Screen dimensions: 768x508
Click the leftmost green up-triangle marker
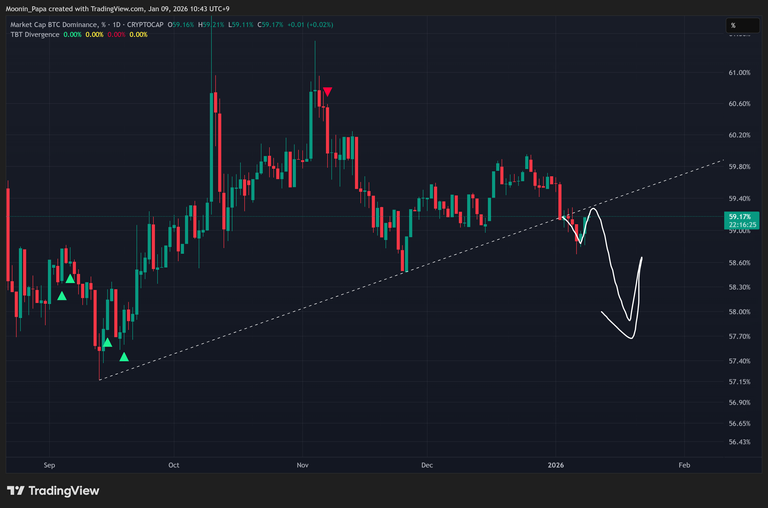pyautogui.click(x=62, y=296)
